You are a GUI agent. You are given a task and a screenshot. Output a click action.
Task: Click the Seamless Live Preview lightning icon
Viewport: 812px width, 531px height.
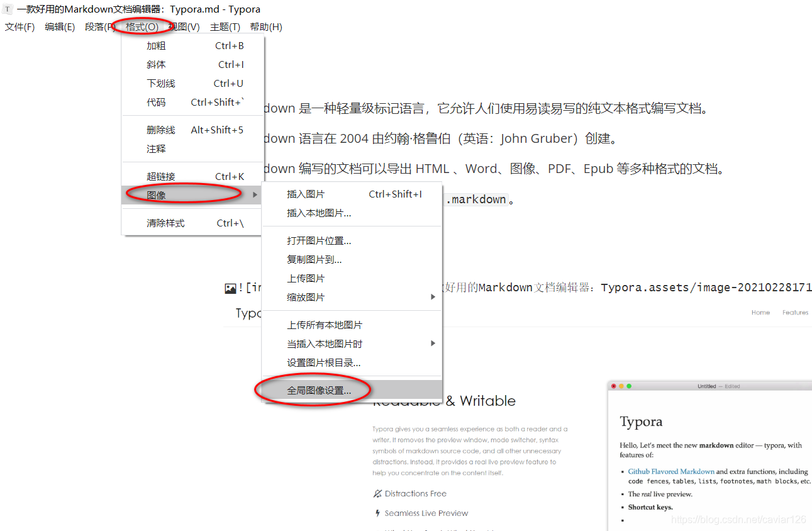pos(377,513)
